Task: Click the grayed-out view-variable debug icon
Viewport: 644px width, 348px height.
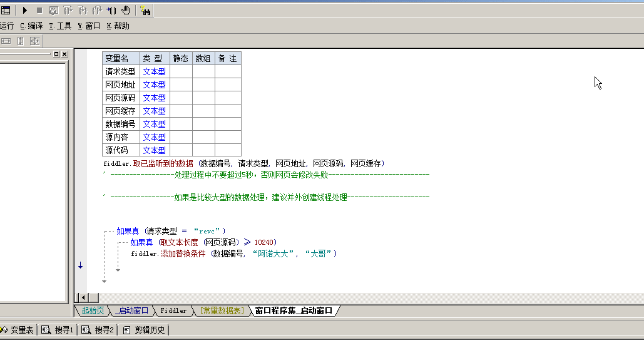Action: (53, 10)
